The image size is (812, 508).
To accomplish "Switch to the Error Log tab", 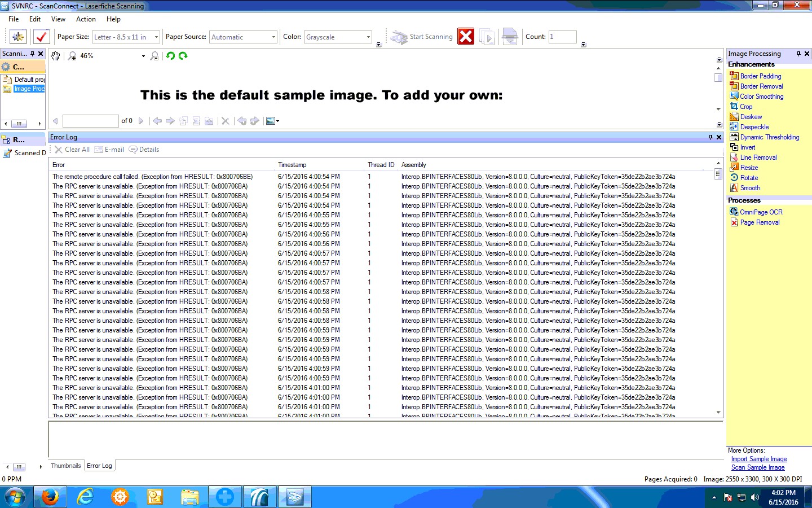I will 99,466.
